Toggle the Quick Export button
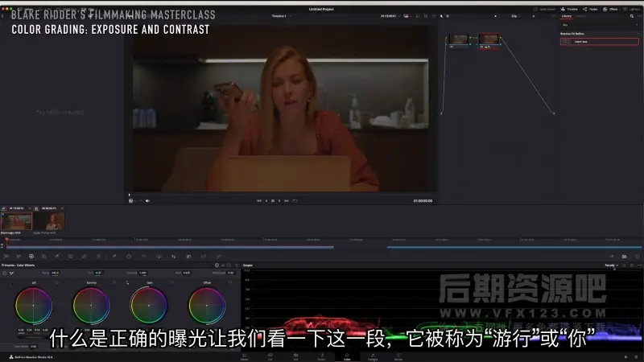 point(547,8)
